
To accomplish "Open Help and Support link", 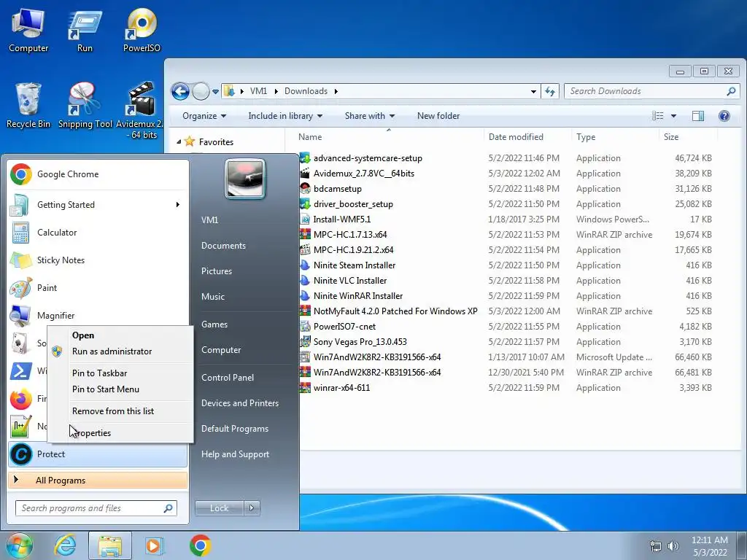I will 236,454.
